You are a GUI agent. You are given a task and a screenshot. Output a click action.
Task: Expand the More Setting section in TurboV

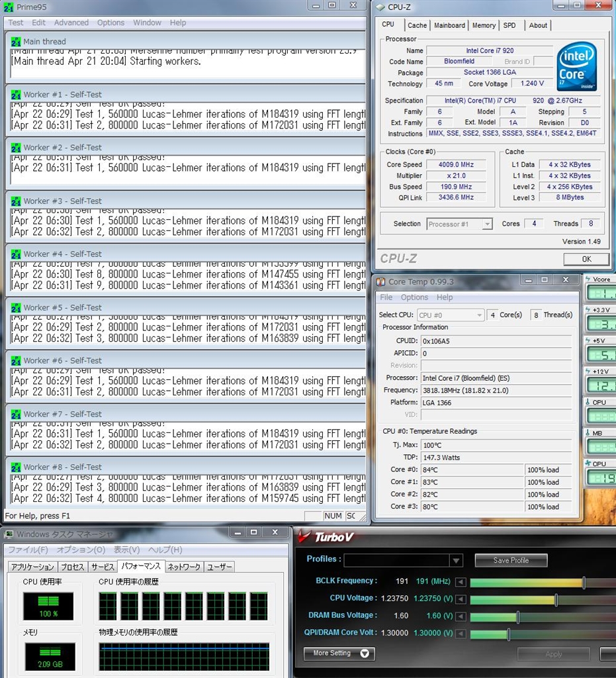click(x=339, y=654)
